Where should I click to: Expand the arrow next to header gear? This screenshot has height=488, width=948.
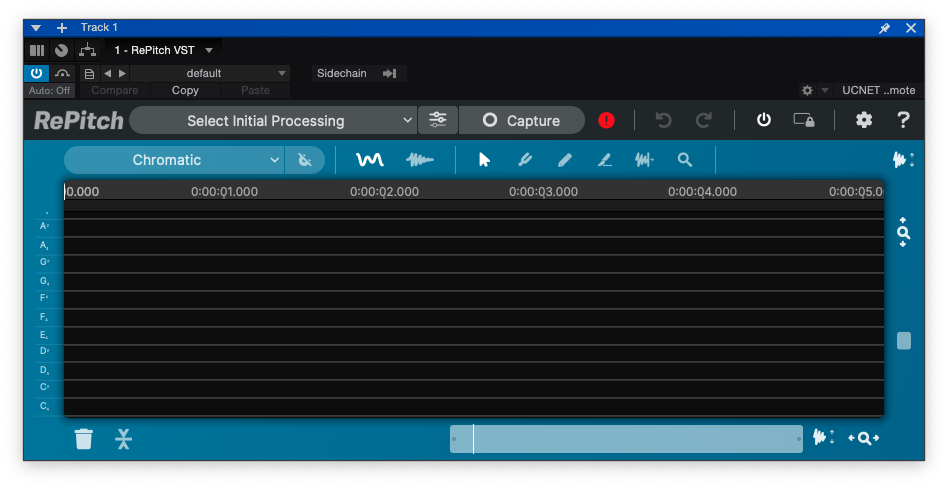[x=825, y=90]
